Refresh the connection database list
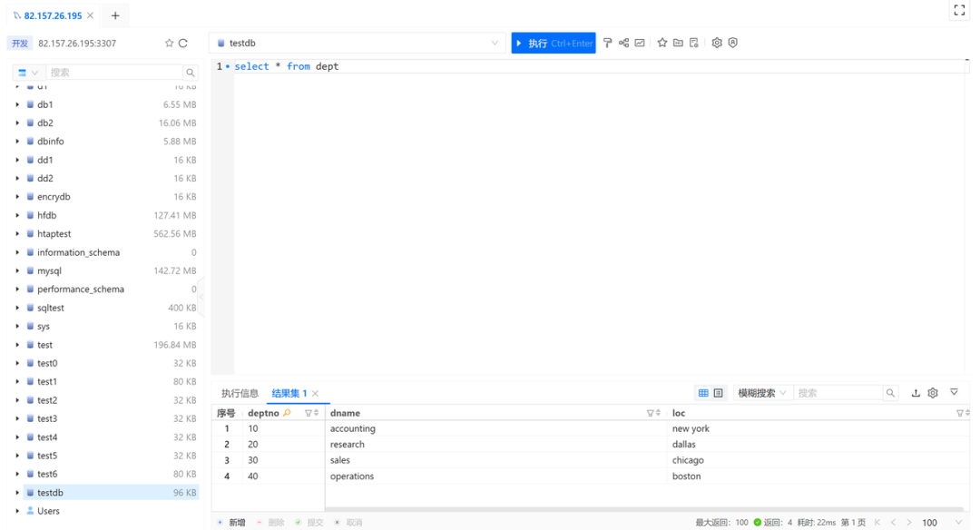Screen dimensions: 980x530 pyautogui.click(x=182, y=43)
